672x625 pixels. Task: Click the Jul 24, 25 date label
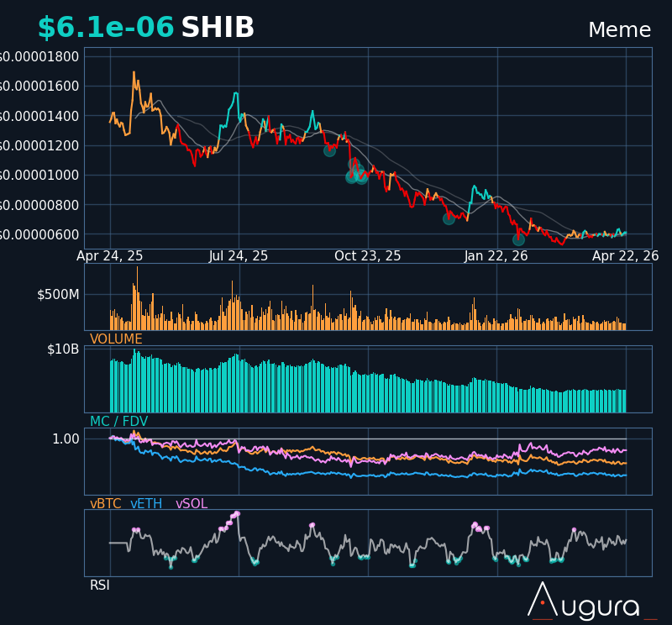point(239,256)
